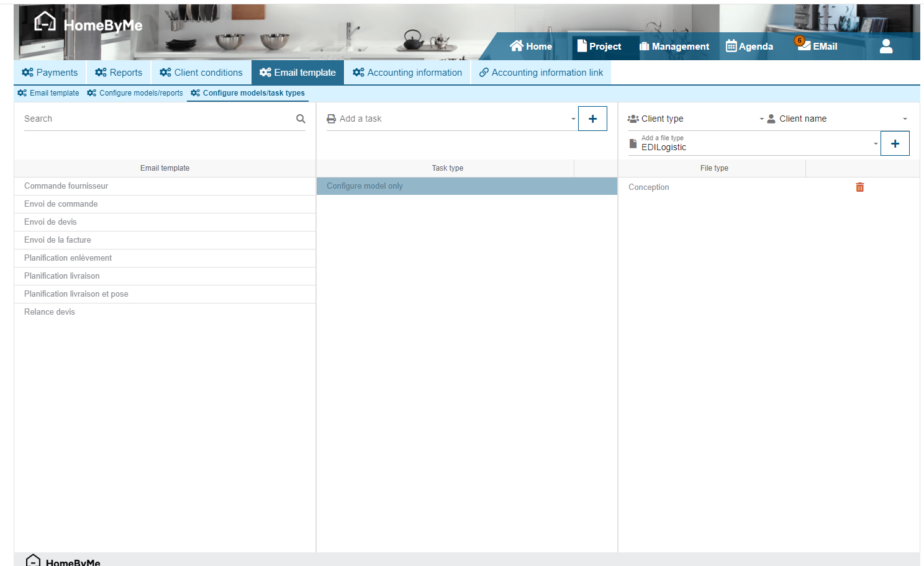Screen dimensions: 924x566
Task: Click the HomeByMe logo
Action: 88,24
